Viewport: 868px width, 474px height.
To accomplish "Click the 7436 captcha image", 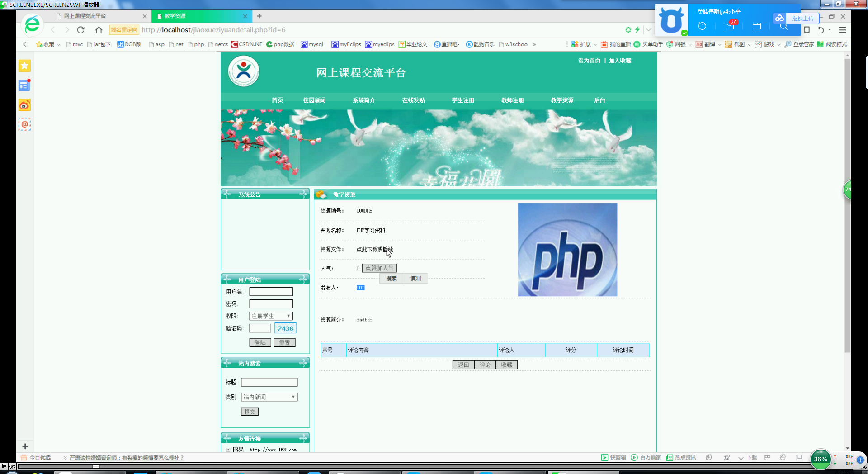I will pos(285,328).
